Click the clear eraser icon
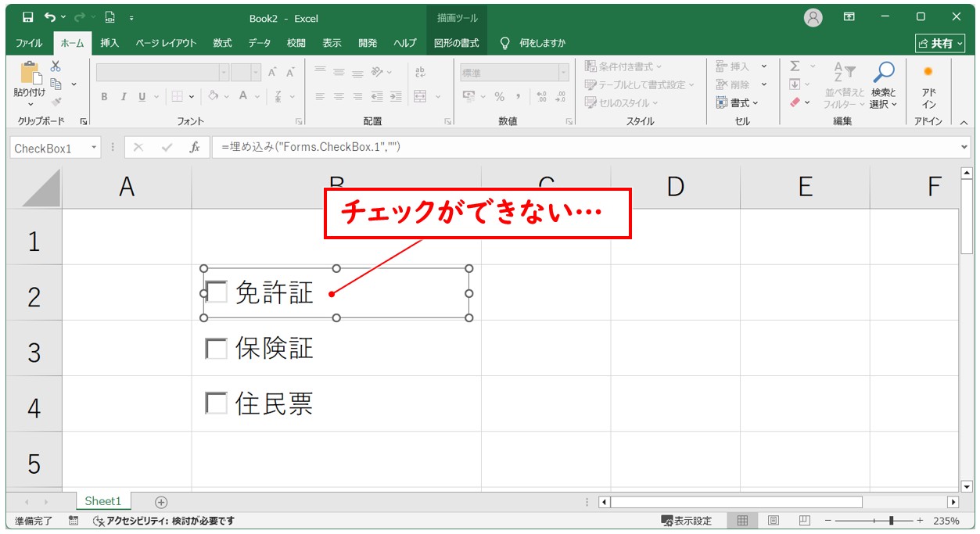The width and height of the screenshot is (980, 534). (795, 102)
